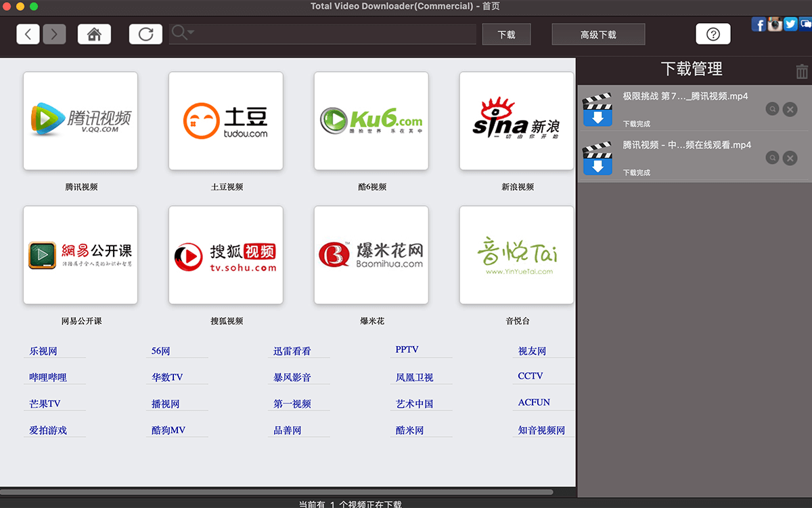Click the 第一视频 link
Image resolution: width=812 pixels, height=508 pixels.
[292, 404]
